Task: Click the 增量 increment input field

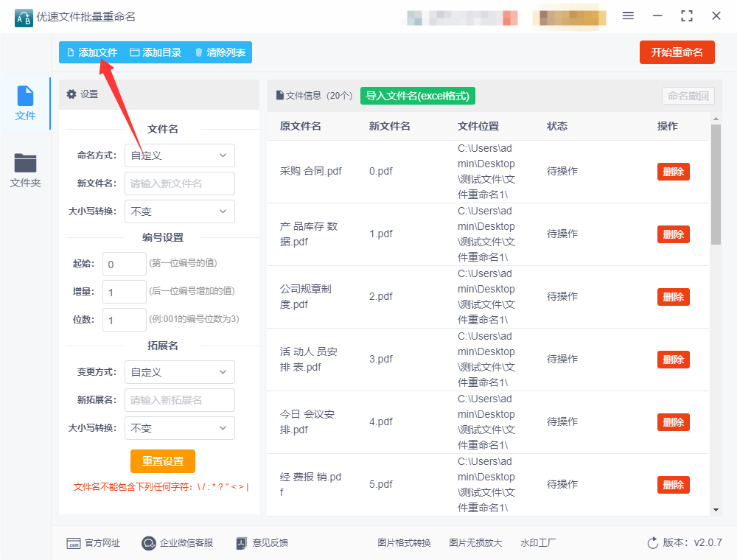Action: click(x=125, y=293)
